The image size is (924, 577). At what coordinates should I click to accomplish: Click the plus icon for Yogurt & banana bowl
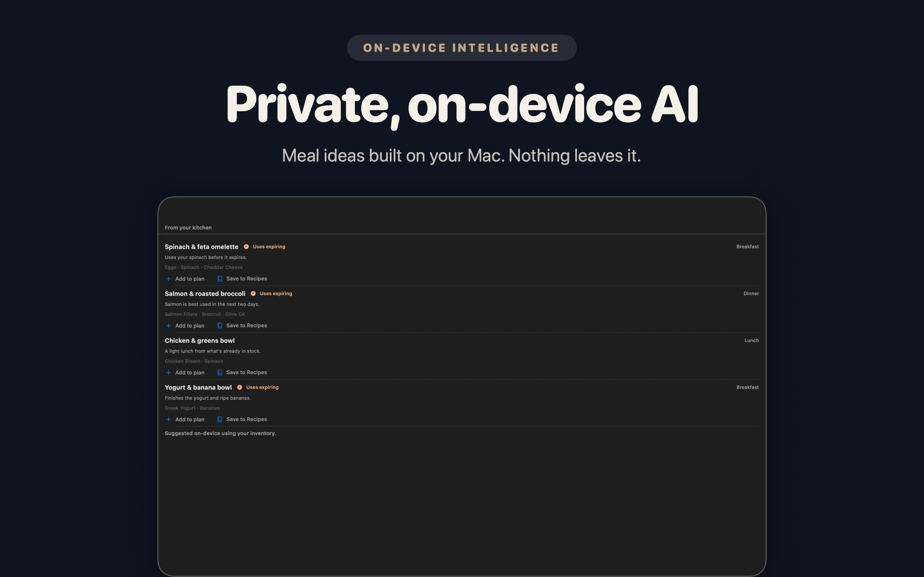click(168, 420)
